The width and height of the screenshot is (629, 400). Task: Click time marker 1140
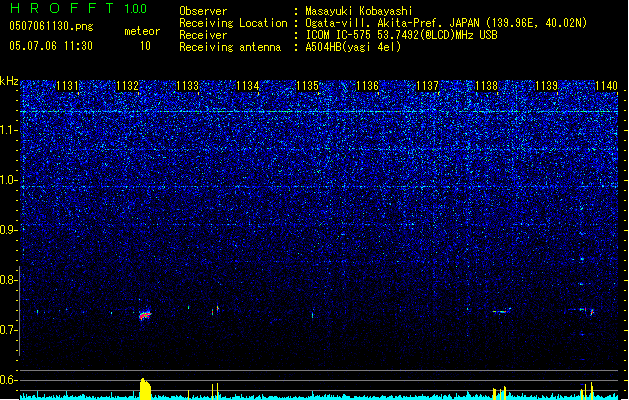[x=607, y=86]
